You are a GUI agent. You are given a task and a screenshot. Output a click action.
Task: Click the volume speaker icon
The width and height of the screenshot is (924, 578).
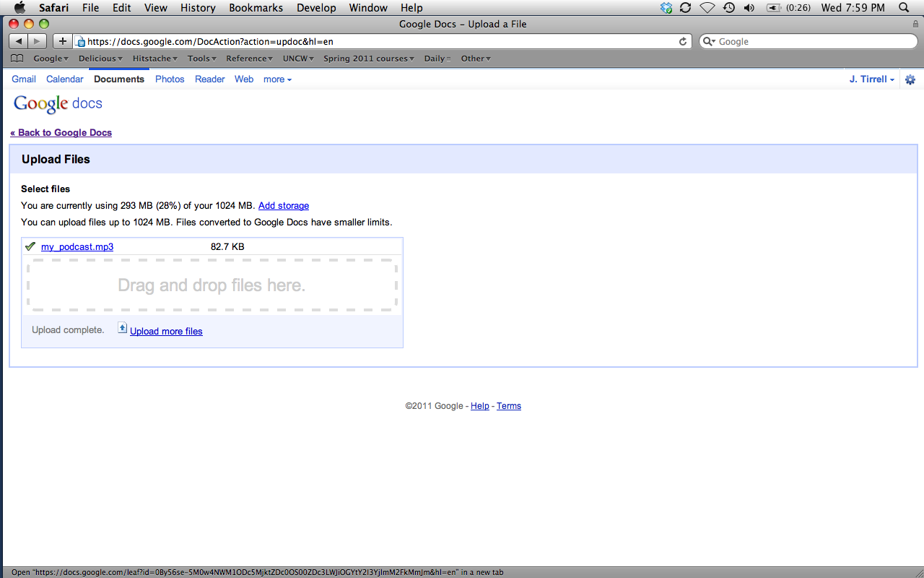(x=749, y=8)
